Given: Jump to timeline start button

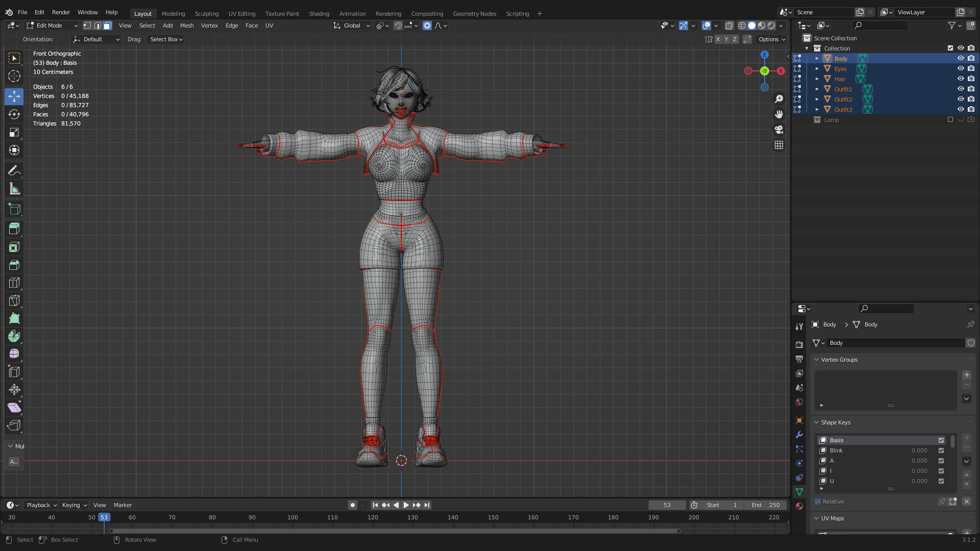Looking at the screenshot, I should (375, 505).
